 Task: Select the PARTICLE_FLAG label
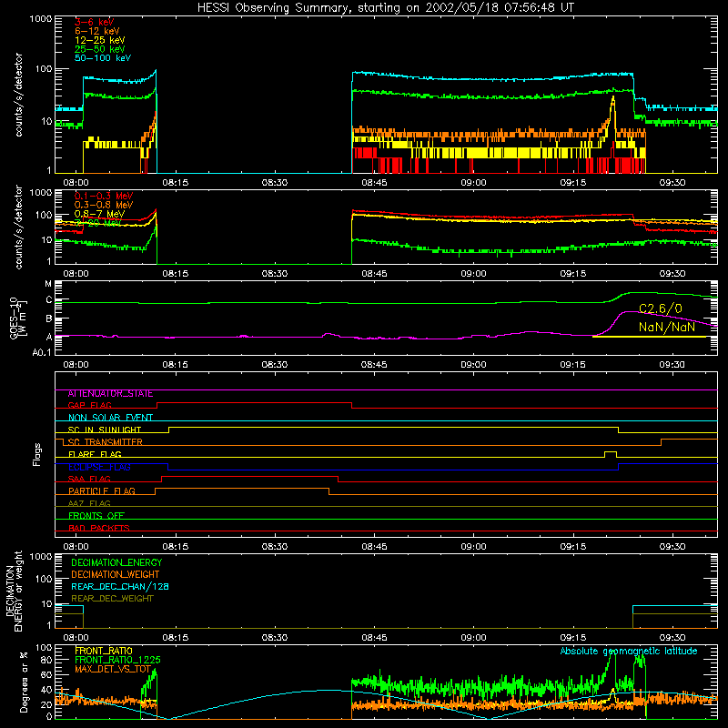click(x=102, y=490)
